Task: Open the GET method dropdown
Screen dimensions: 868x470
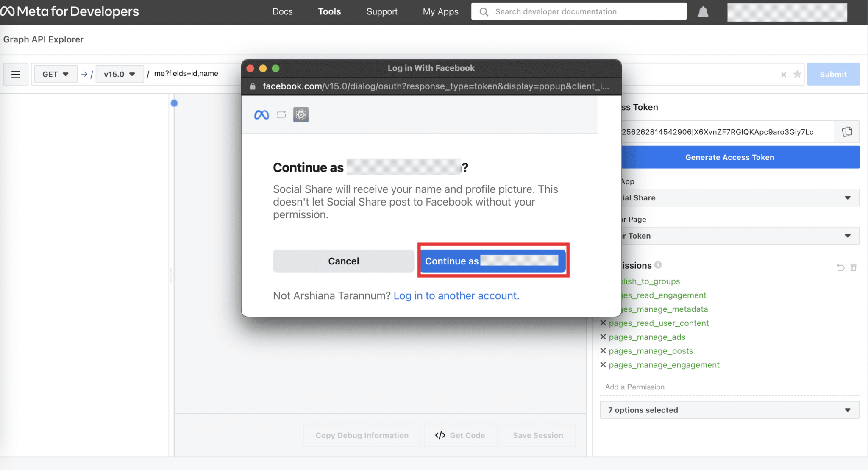Action: 55,74
